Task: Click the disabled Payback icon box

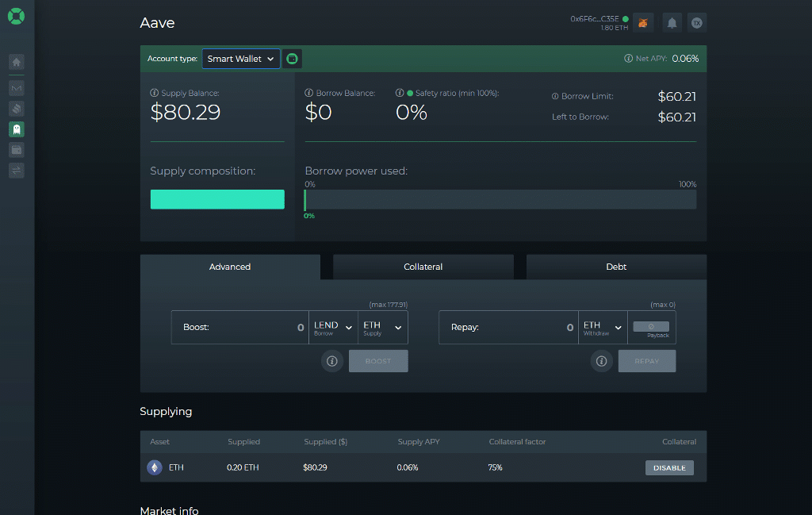Action: 652,326
